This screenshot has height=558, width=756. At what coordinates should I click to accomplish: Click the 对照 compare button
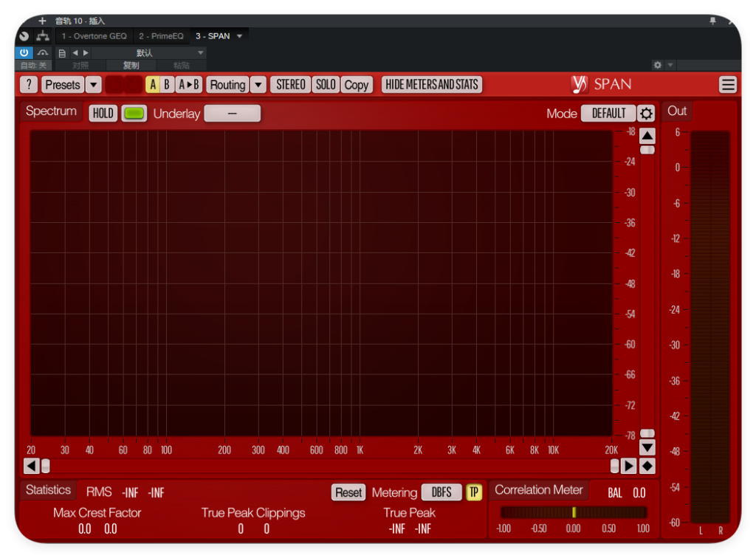pos(80,65)
